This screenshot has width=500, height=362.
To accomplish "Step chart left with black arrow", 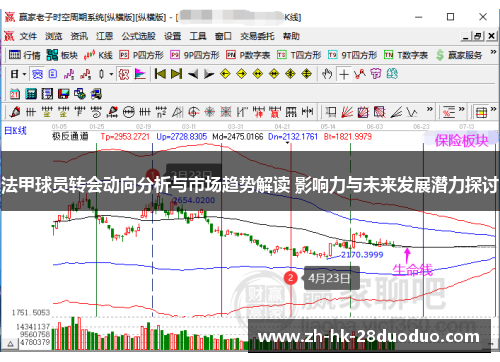I will [193, 74].
